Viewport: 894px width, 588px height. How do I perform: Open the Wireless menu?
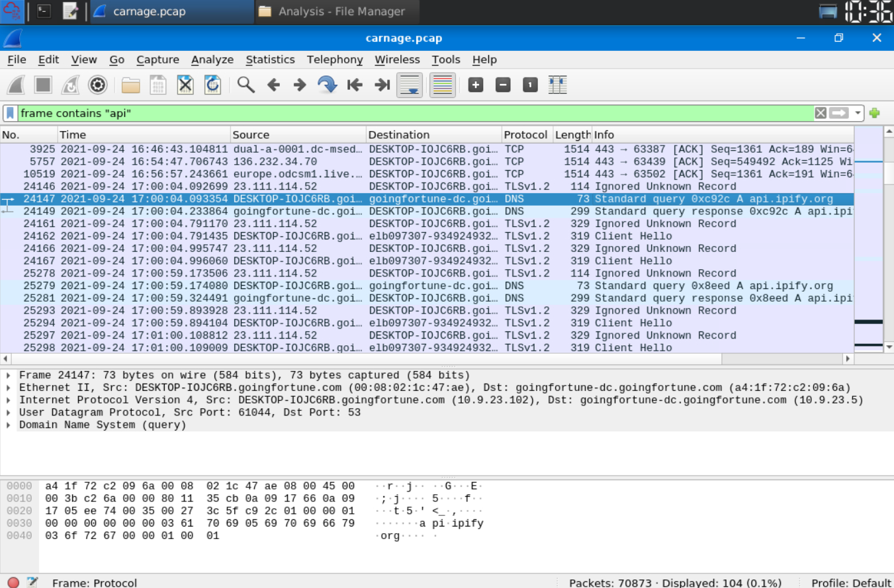397,60
